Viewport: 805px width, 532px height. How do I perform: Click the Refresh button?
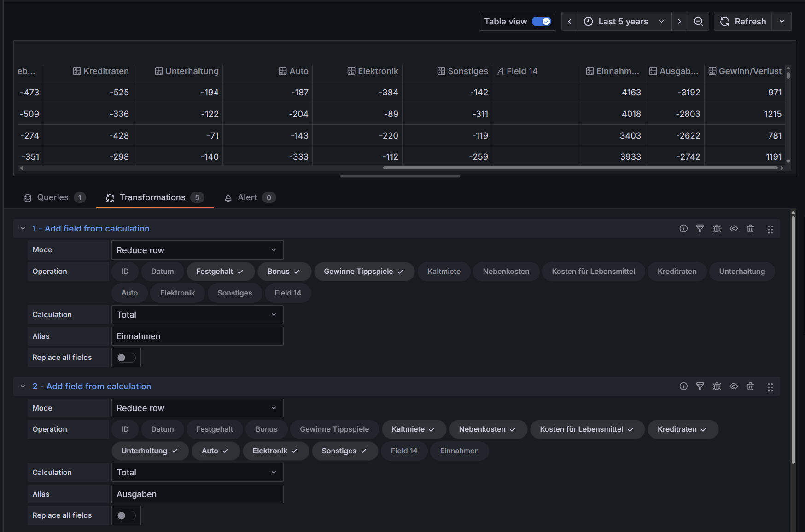click(743, 22)
